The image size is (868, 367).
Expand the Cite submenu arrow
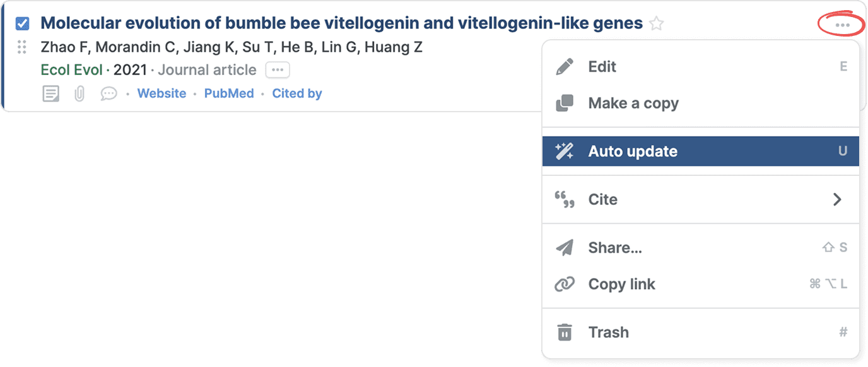(837, 199)
